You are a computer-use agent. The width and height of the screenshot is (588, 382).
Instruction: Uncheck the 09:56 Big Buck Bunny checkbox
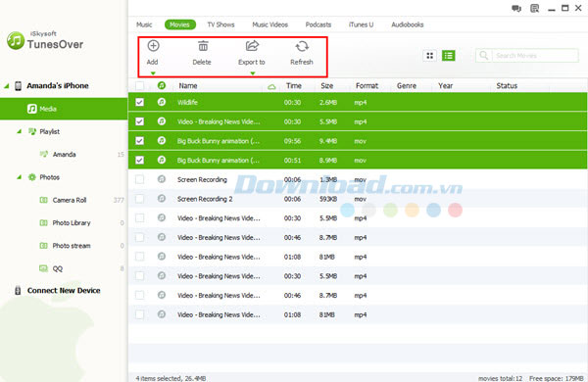coord(139,141)
